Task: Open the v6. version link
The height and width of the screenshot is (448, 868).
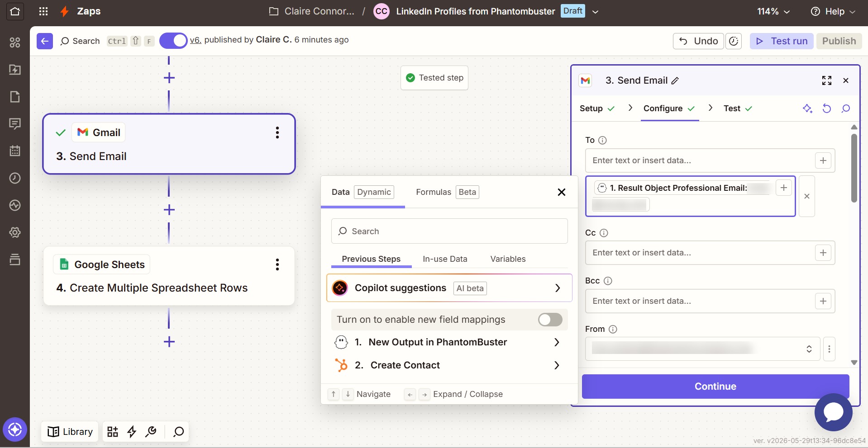Action: tap(196, 40)
